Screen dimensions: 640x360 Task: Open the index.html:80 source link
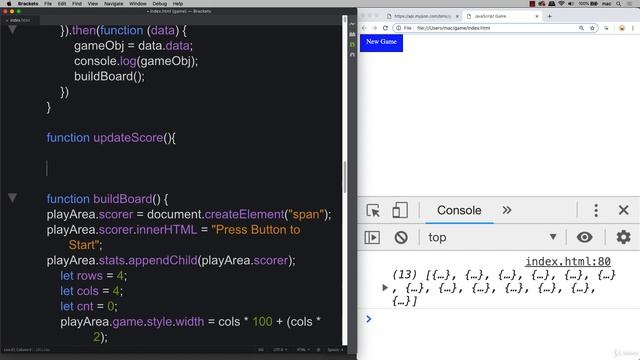pyautogui.click(x=568, y=261)
